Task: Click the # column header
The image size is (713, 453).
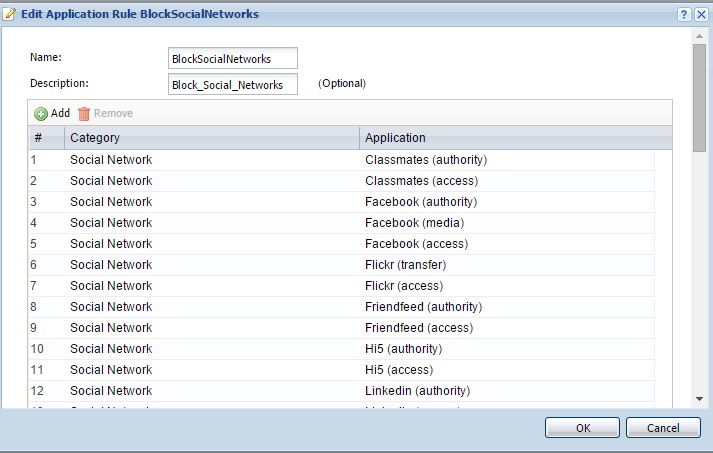Action: [46, 138]
